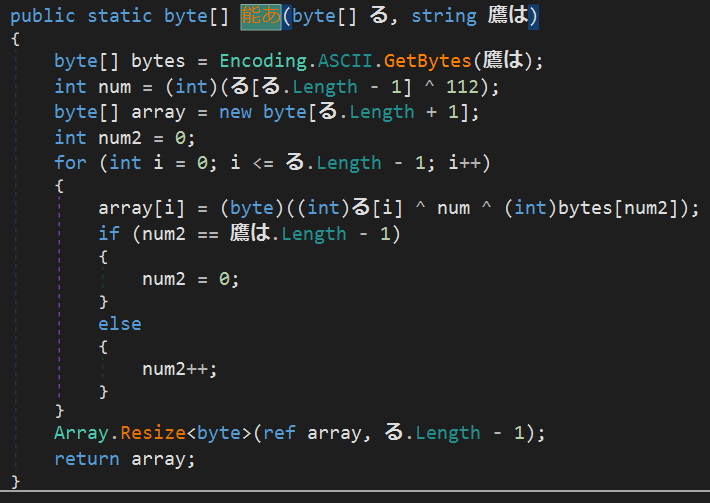Viewport: 710px width, 503px height.
Task: Click the if keyword in the loop
Action: pos(109,234)
